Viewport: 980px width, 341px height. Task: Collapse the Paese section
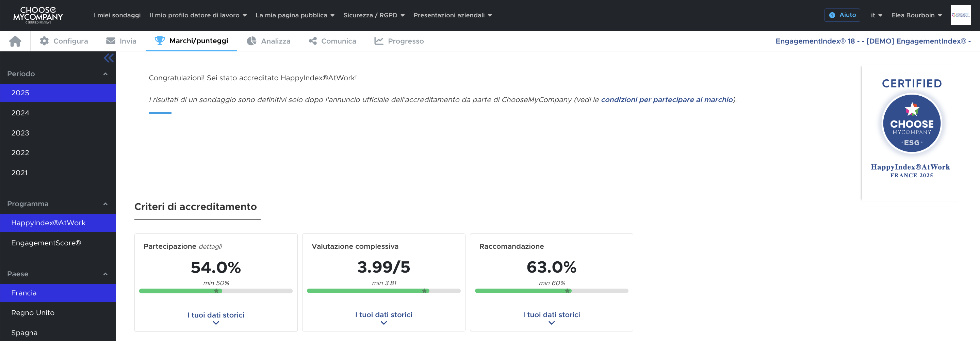tap(105, 274)
